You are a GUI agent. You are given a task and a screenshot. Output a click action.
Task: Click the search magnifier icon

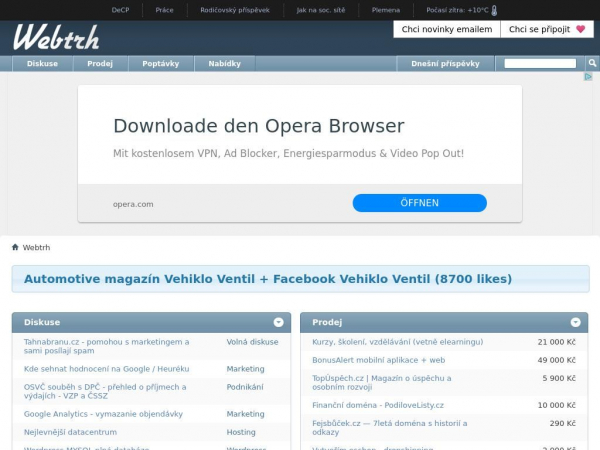coord(592,63)
